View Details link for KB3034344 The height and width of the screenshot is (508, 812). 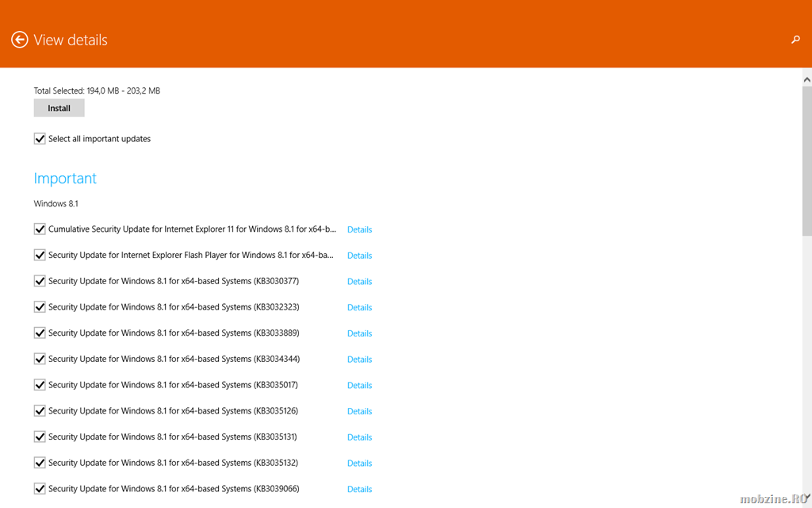tap(359, 360)
